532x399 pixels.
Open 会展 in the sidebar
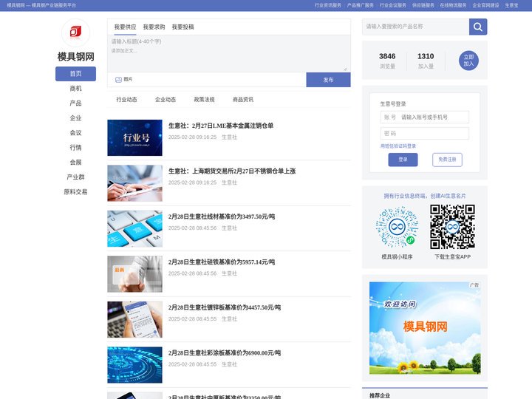tap(75, 162)
